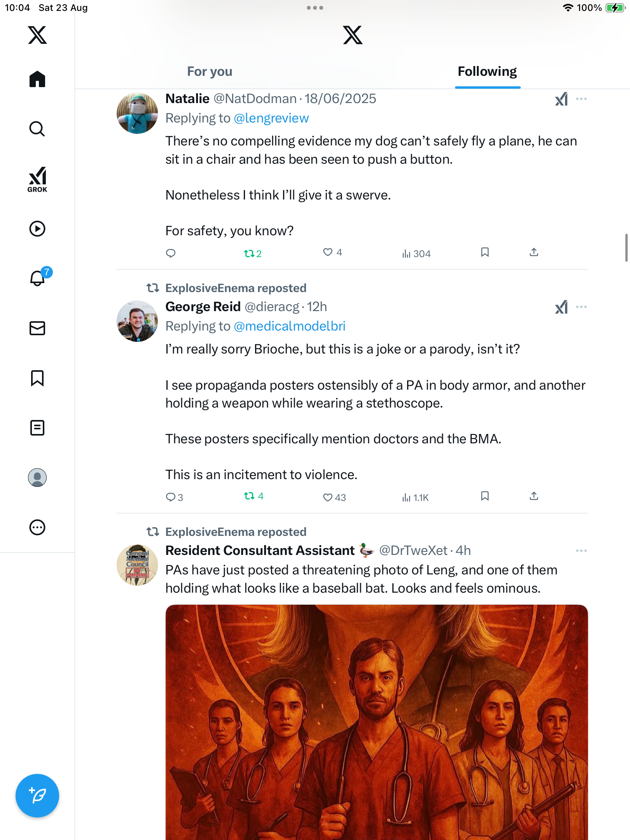
Task: Open notifications bell with 7 badge
Action: click(x=38, y=278)
